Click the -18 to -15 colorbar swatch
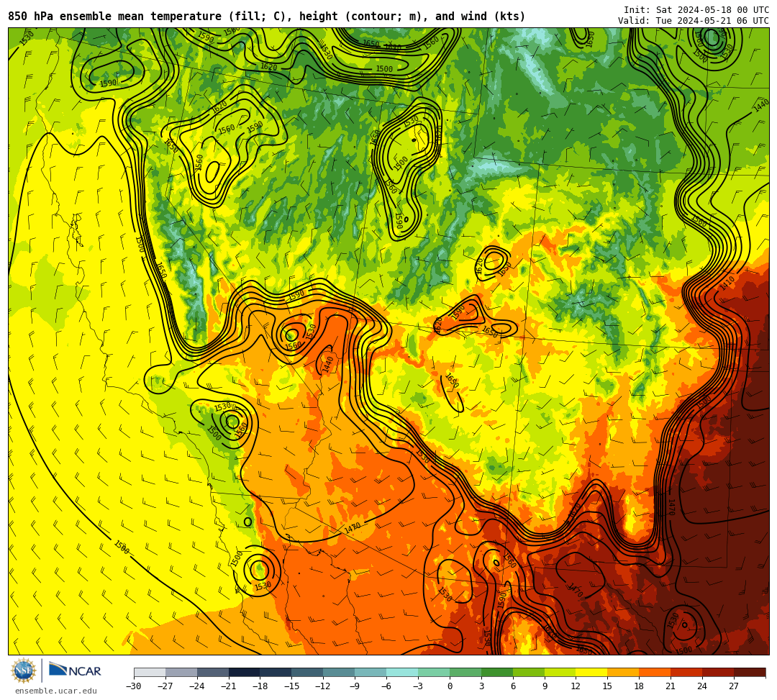777x700 pixels. point(276,672)
